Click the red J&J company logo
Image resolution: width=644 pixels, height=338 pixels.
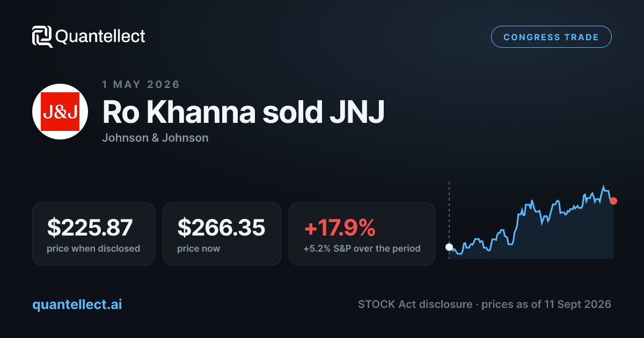(61, 112)
